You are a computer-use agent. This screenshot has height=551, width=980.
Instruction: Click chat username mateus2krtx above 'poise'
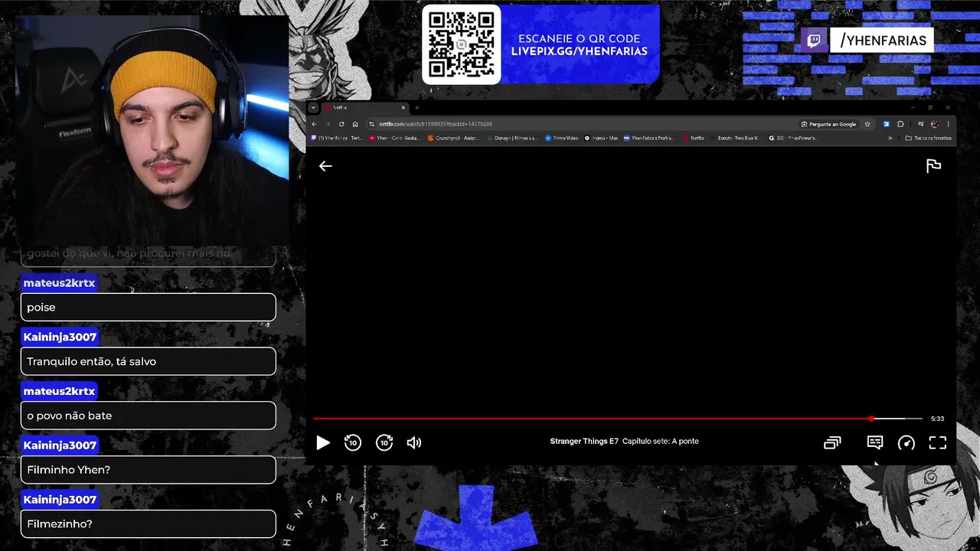tap(59, 283)
